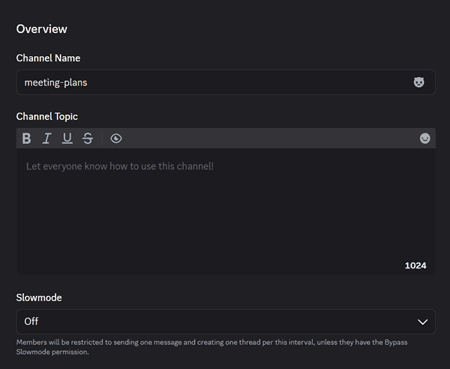This screenshot has height=369, width=450.
Task: Toggle italic formatting in Channel Topic
Action: (x=47, y=138)
